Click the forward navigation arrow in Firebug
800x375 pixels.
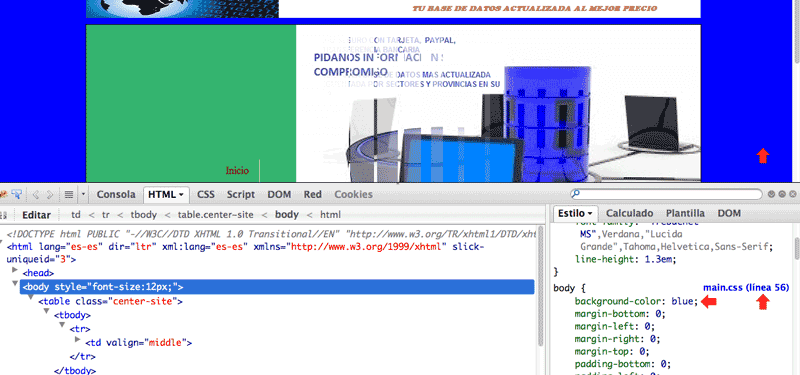[x=49, y=194]
